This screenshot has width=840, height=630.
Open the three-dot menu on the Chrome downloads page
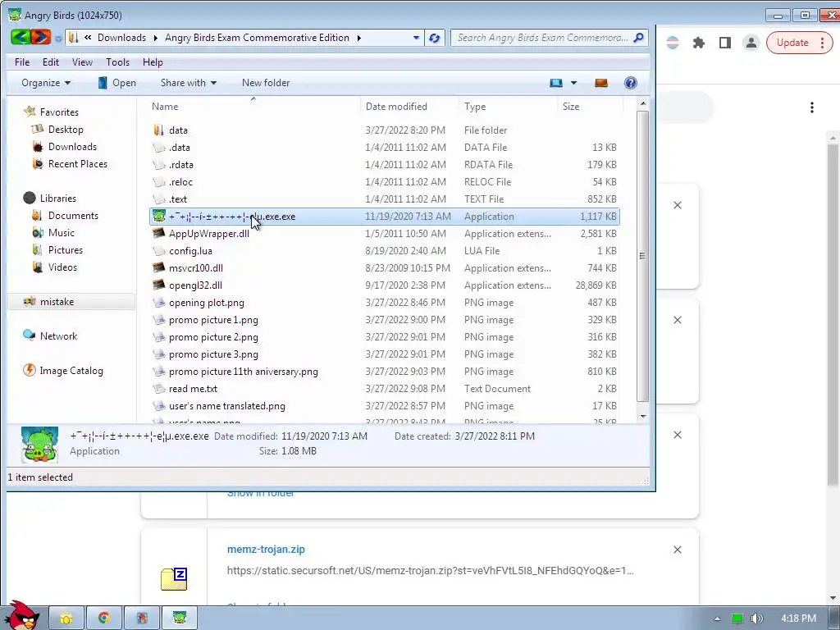(x=811, y=107)
